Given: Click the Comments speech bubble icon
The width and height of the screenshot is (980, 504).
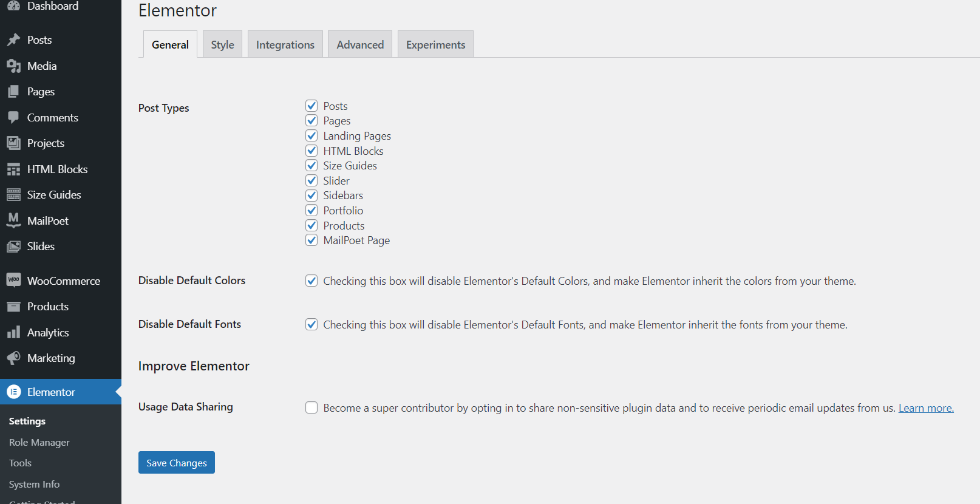Looking at the screenshot, I should tap(13, 118).
